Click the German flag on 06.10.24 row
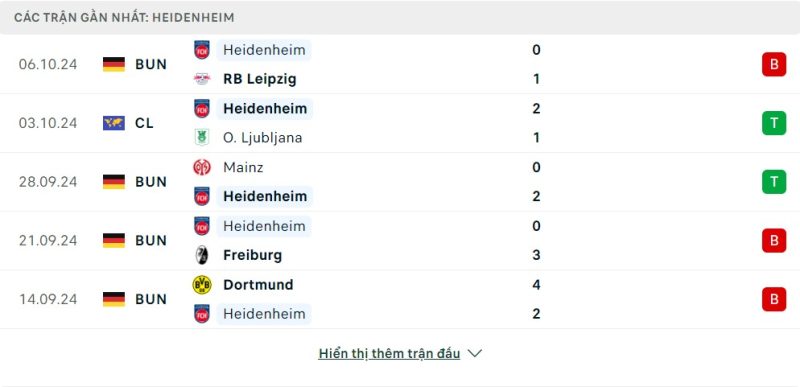 point(114,64)
